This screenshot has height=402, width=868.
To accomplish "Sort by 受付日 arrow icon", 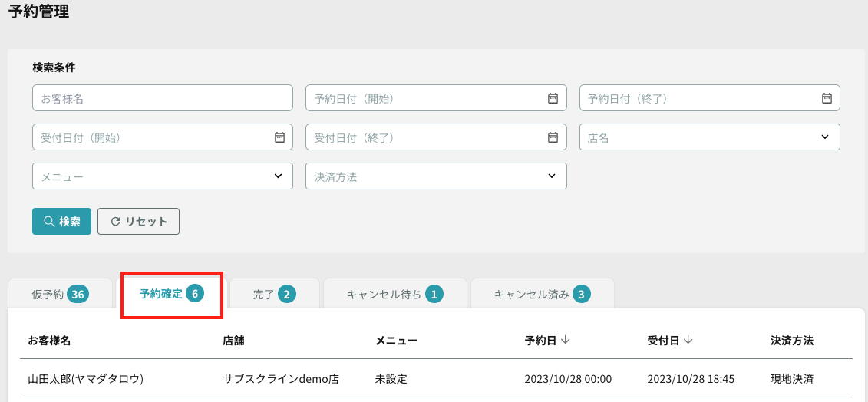I will tap(688, 340).
